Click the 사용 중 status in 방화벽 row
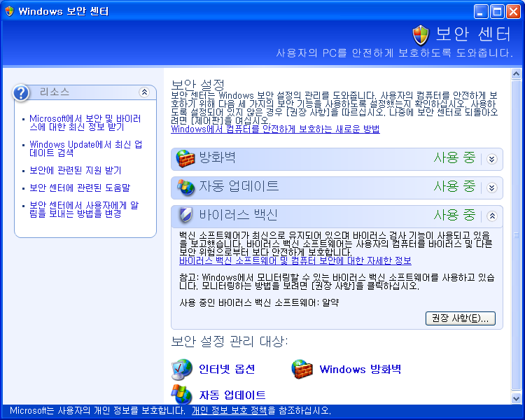Screen dimensions: 525x420 coord(454,157)
